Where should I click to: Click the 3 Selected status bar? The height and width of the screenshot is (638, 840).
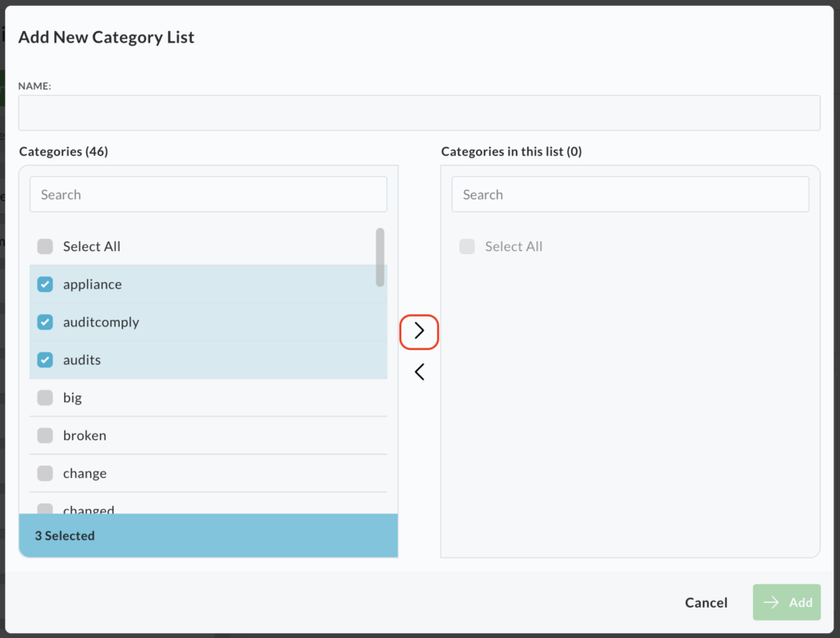tap(208, 535)
